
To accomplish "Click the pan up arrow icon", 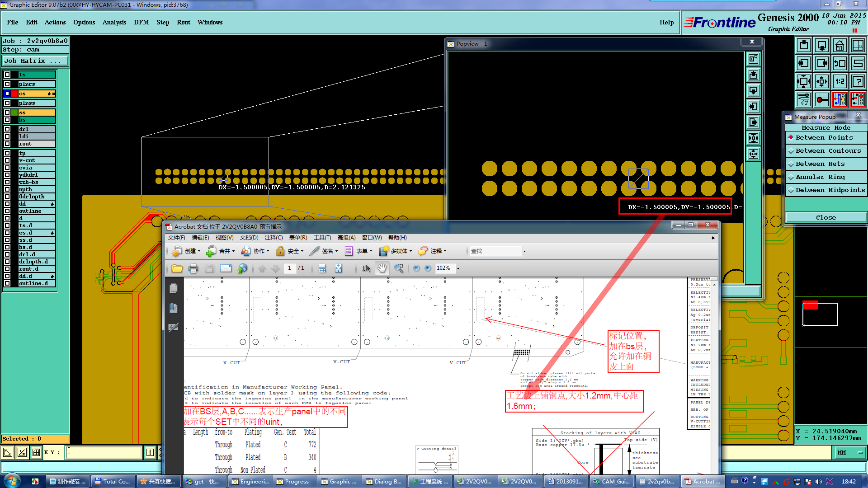I will pyautogui.click(x=803, y=45).
